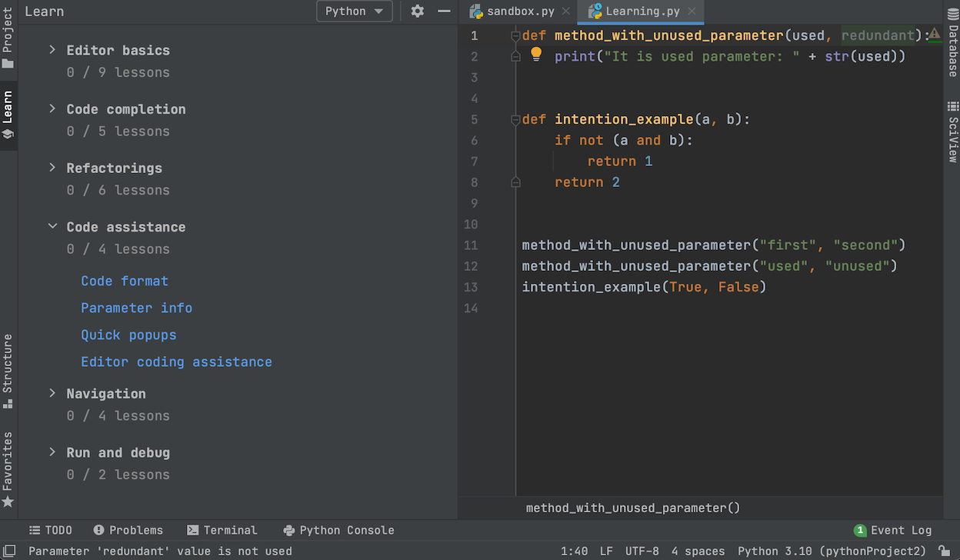Collapse the Code assistance section
Screen dimensions: 960x560
coord(52,227)
